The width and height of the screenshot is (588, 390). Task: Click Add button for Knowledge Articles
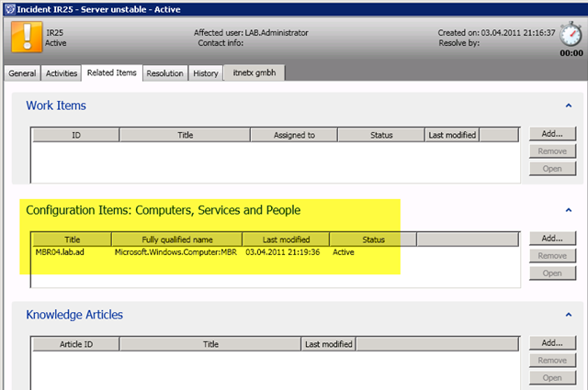pos(552,343)
